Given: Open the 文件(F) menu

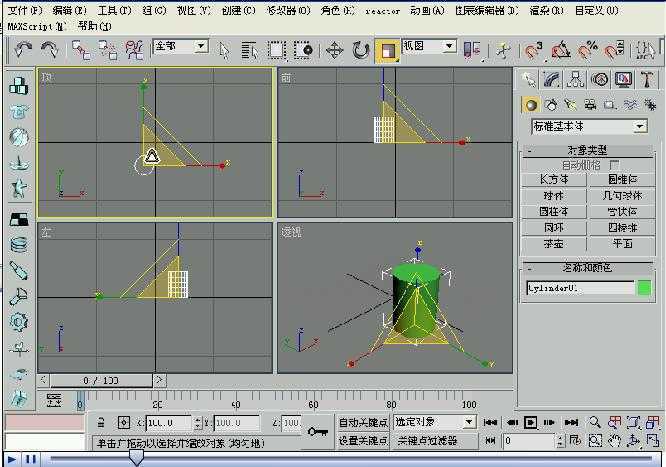Looking at the screenshot, I should pyautogui.click(x=25, y=10).
